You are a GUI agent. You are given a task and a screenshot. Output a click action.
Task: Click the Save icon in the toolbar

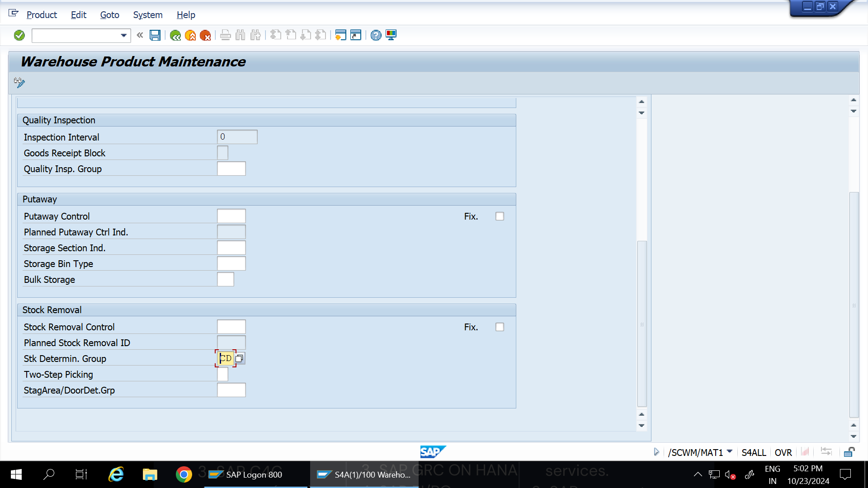tap(155, 35)
